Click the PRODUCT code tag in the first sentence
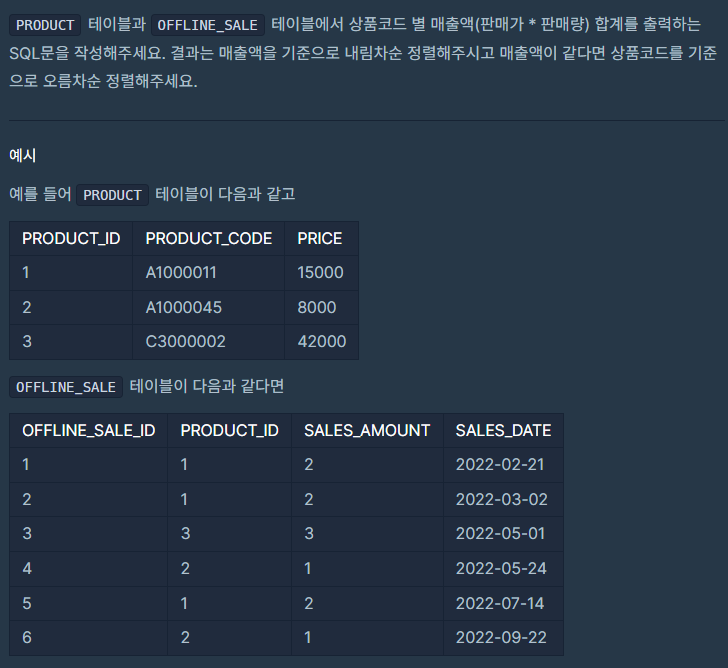This screenshot has width=728, height=668. (45, 25)
